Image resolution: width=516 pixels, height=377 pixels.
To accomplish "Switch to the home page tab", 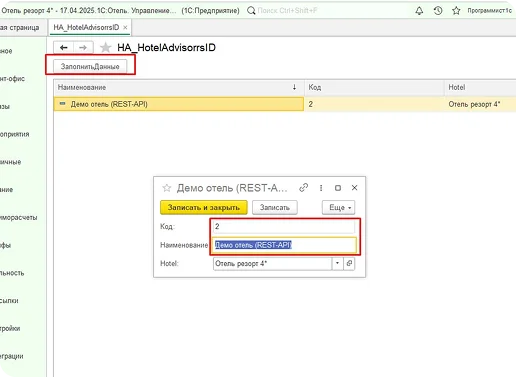I will [19, 27].
